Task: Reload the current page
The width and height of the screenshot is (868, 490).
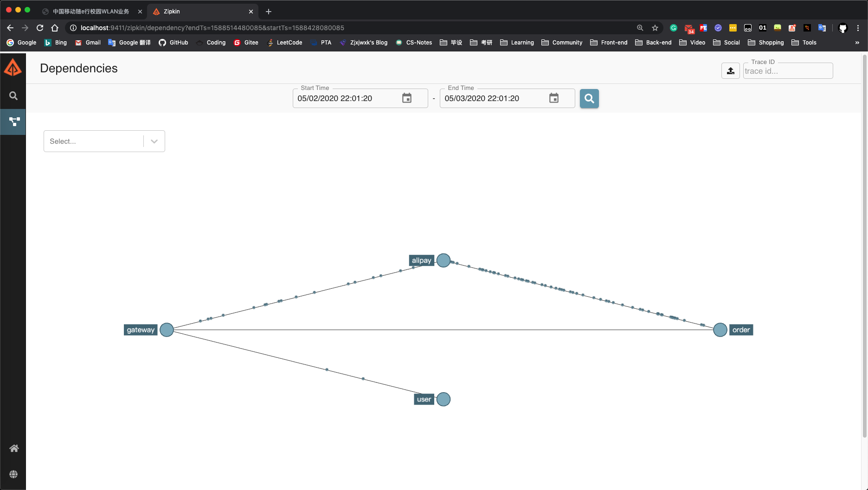Action: point(40,28)
